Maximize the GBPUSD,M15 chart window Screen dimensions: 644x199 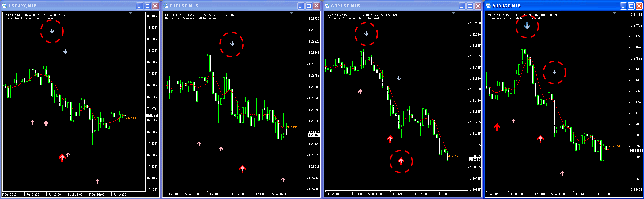click(x=470, y=6)
